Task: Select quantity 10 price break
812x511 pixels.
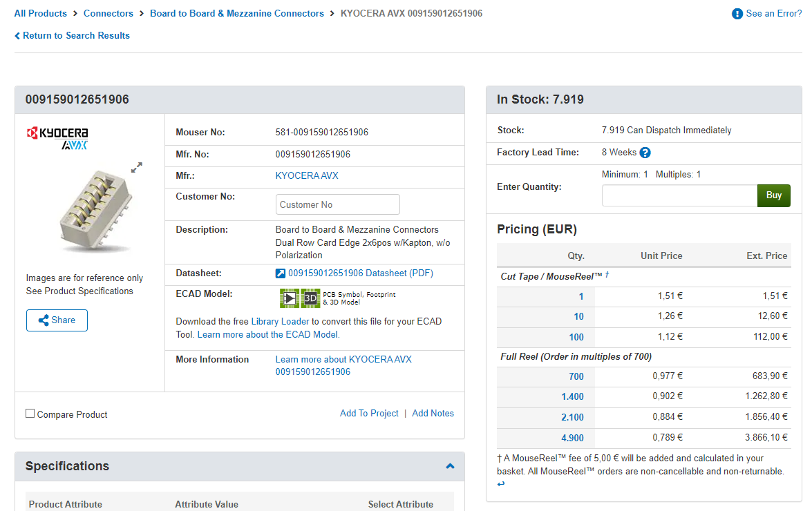Action: 578,316
